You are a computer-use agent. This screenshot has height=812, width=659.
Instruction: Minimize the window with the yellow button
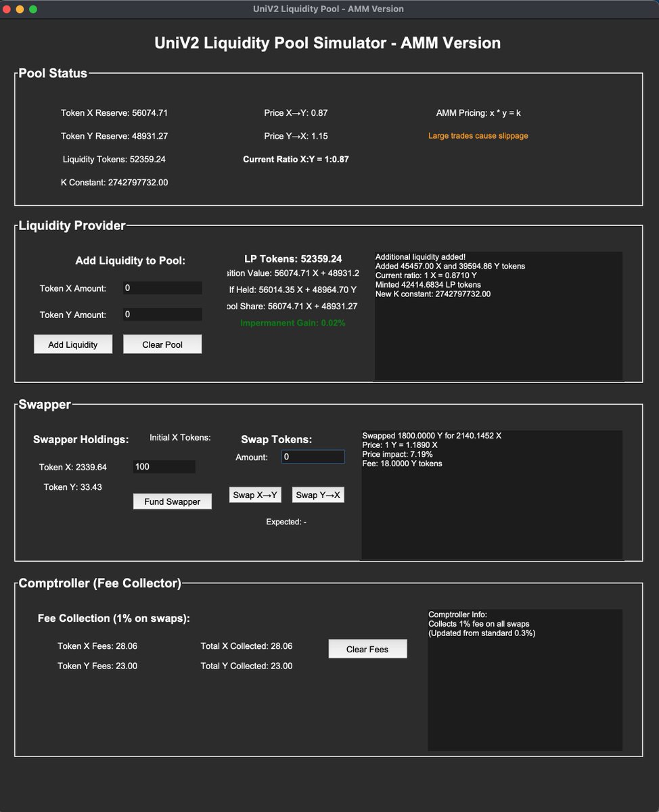coord(20,9)
